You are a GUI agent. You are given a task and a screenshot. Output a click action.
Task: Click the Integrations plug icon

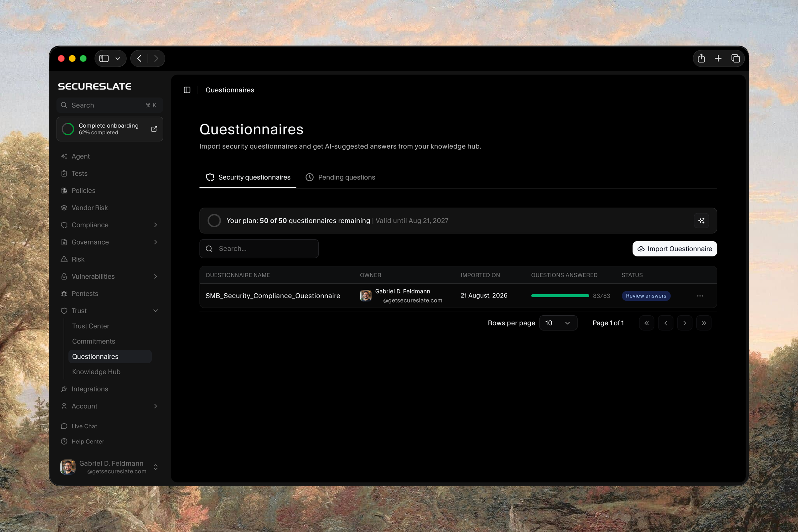coord(64,389)
